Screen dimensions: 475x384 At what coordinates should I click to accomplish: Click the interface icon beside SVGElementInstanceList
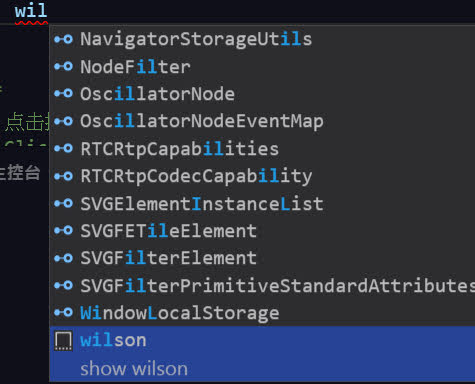click(x=63, y=203)
